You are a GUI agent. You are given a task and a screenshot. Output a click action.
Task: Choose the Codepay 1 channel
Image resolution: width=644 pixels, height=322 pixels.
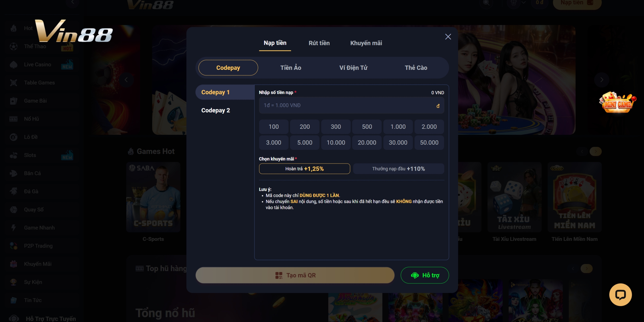225,92
